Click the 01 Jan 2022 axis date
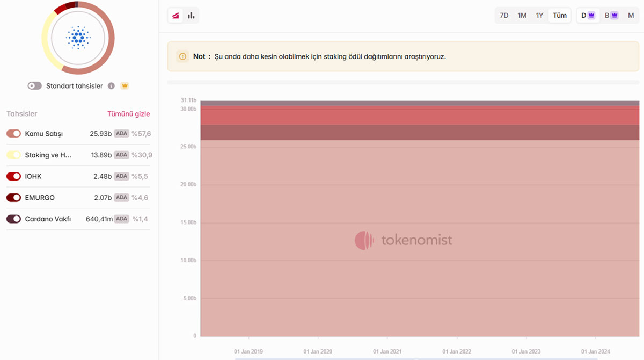This screenshot has height=360, width=644. (x=457, y=351)
